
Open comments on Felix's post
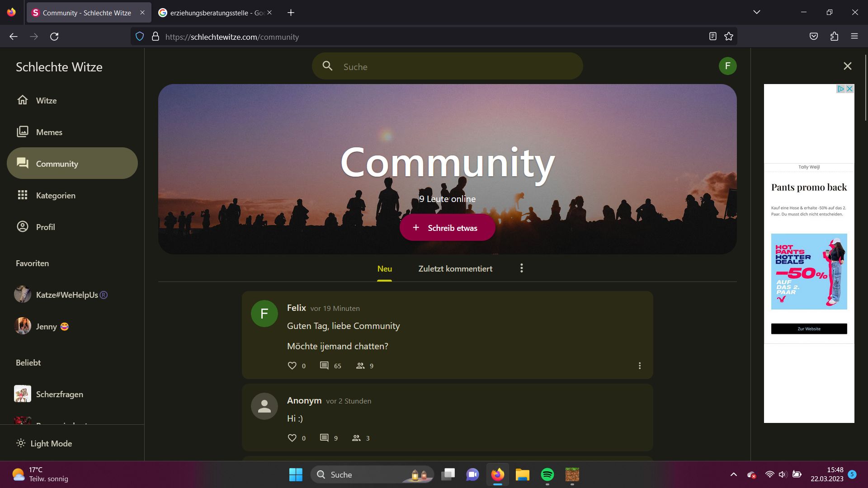click(324, 366)
